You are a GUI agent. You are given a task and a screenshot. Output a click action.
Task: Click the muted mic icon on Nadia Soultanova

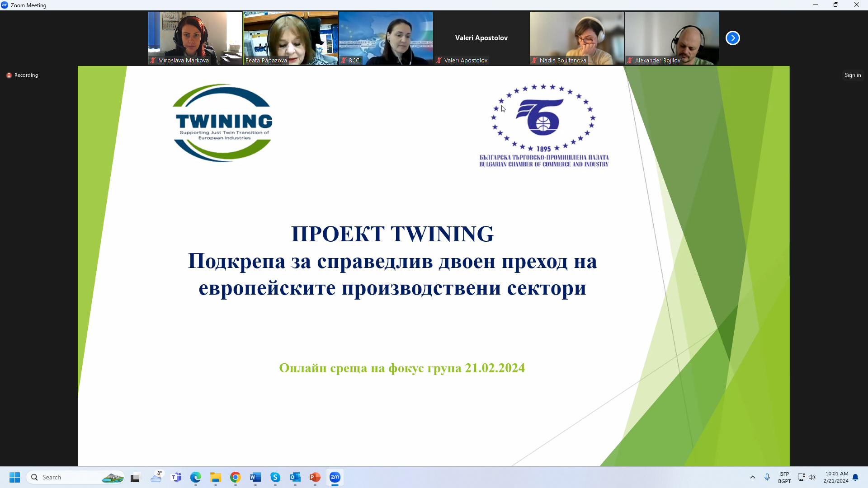(x=535, y=60)
